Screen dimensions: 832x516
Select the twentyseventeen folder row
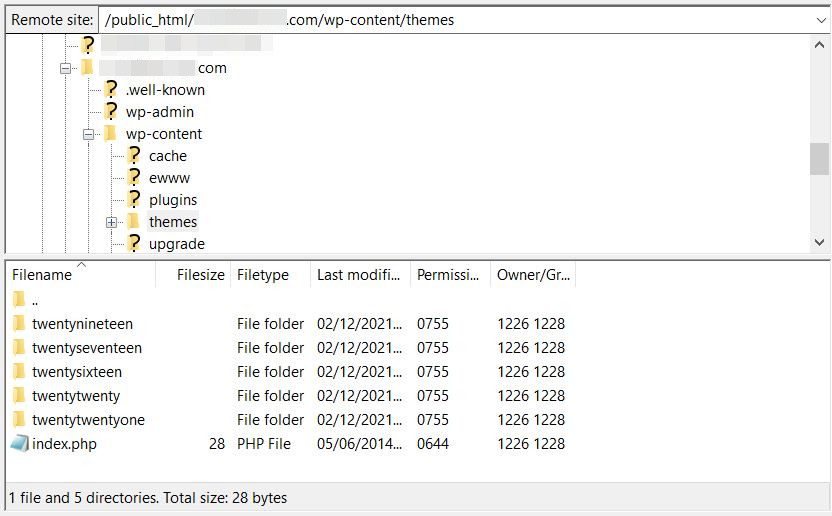coord(87,348)
